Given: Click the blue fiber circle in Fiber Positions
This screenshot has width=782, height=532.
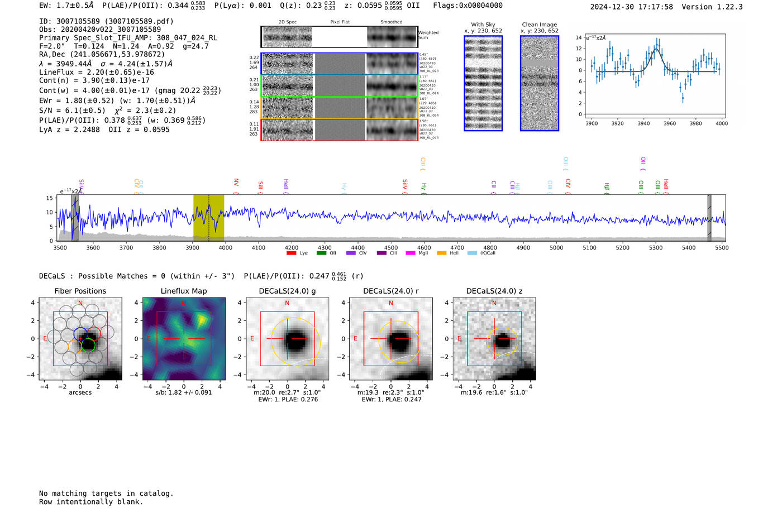Looking at the screenshot, I should (x=80, y=334).
